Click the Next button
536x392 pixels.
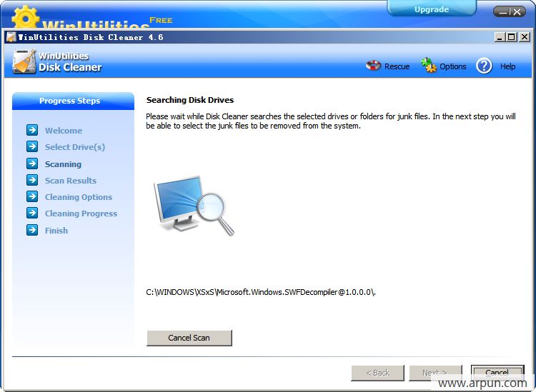pos(435,373)
